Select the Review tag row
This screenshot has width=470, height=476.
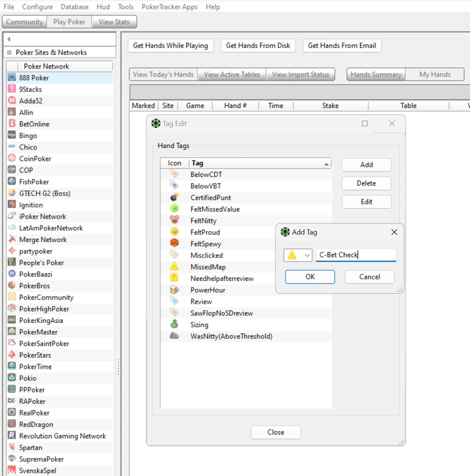[x=246, y=302]
